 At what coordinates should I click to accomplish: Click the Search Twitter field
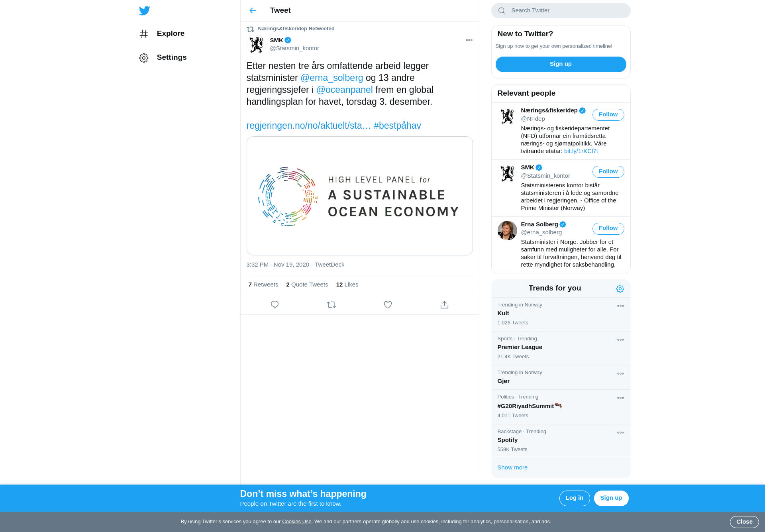[x=561, y=11]
